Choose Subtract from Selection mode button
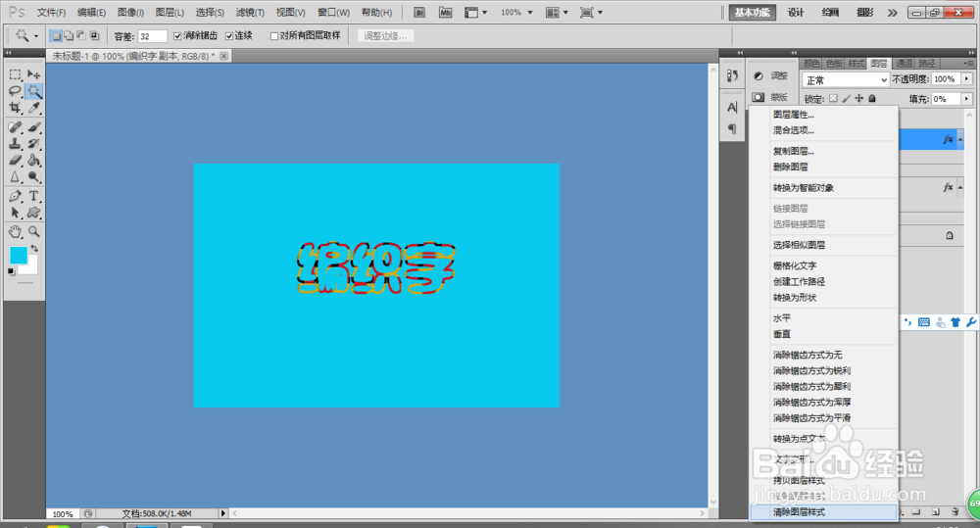The height and width of the screenshot is (528, 980). pos(81,36)
